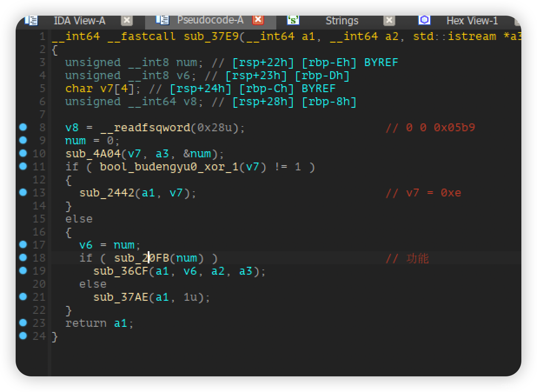Close the IDA View-A tab
This screenshot has width=537, height=392.
pos(126,20)
